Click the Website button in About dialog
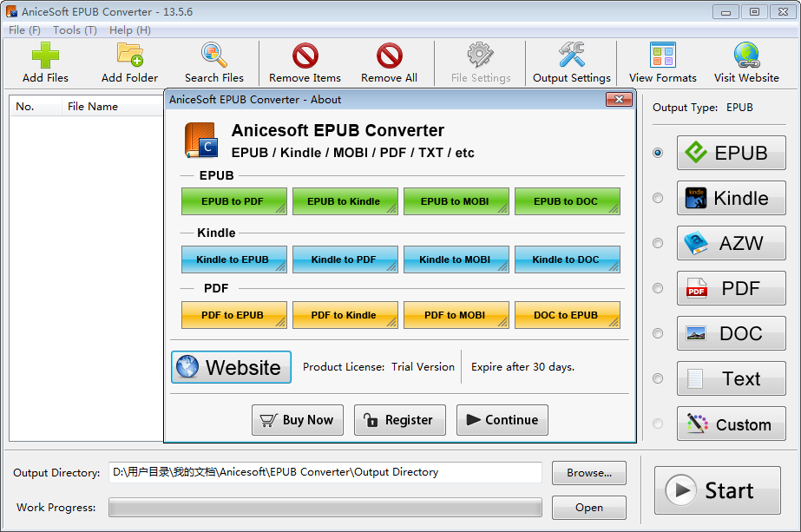The image size is (801, 532). [x=231, y=367]
